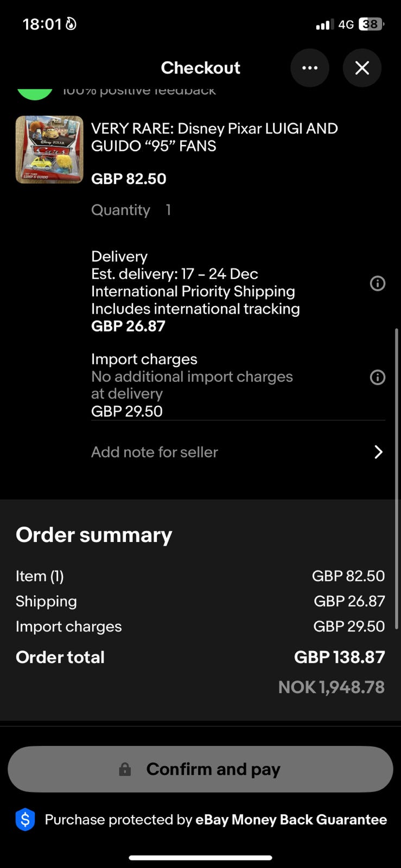The image size is (401, 868).
Task: Close the Checkout screen
Action: 362,68
